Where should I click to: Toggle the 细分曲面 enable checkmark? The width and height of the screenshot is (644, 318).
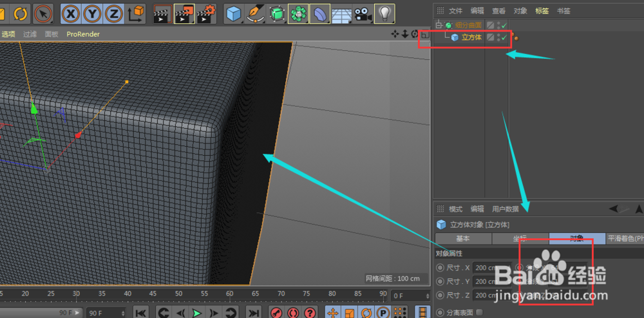tap(504, 26)
